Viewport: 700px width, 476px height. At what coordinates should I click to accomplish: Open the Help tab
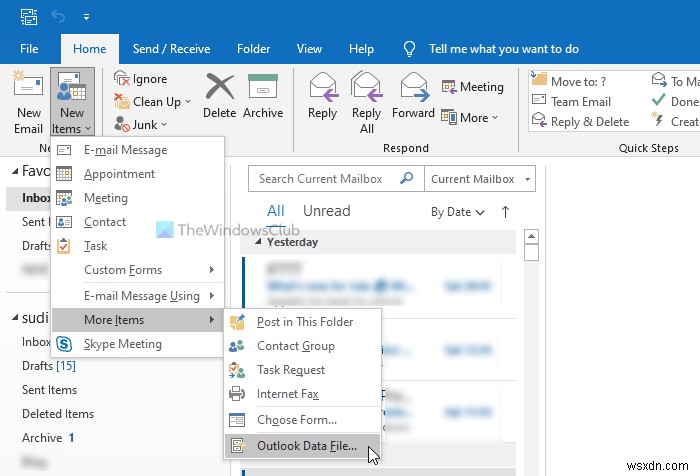pyautogui.click(x=361, y=49)
